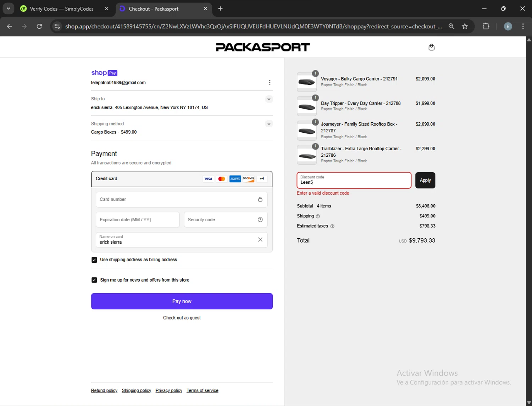
Task: Click the Journeyer rooftop box thumbnail
Action: pos(307,130)
